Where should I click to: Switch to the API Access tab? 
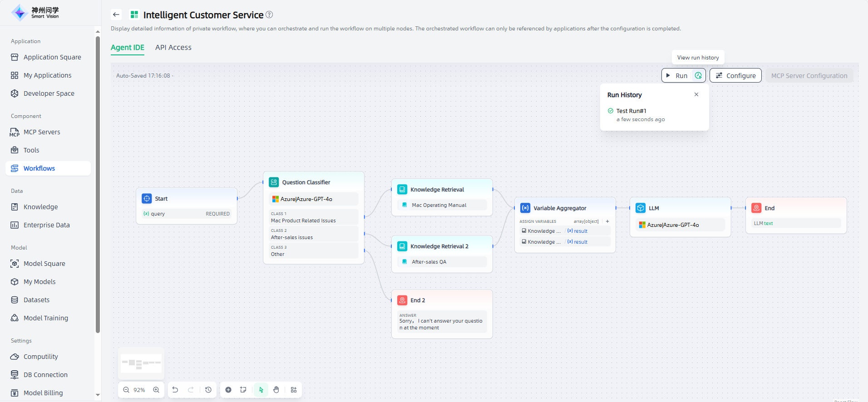(x=173, y=47)
